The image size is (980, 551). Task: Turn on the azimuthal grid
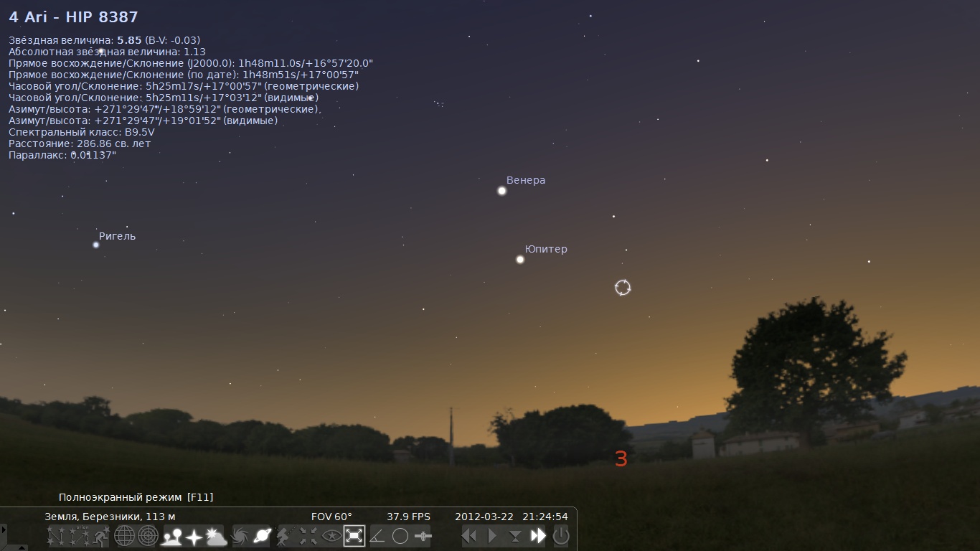click(148, 536)
